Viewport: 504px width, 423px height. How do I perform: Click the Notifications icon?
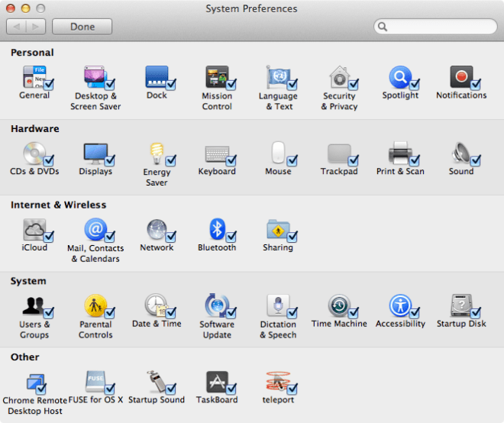(x=461, y=77)
